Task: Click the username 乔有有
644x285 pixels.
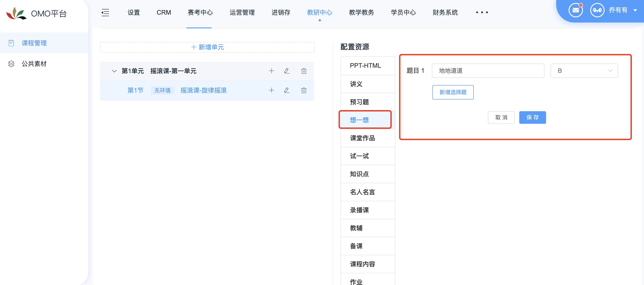Action: [x=618, y=10]
